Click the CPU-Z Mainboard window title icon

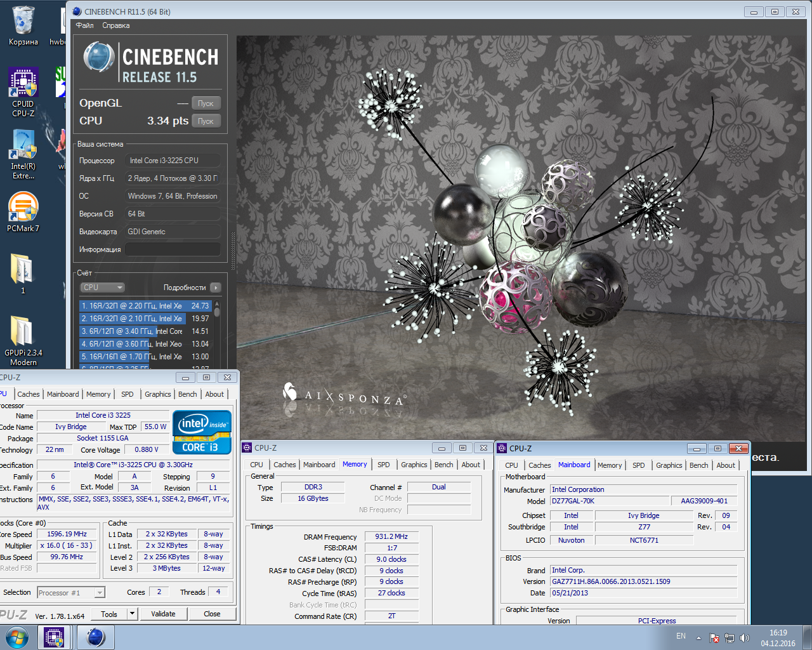click(502, 448)
